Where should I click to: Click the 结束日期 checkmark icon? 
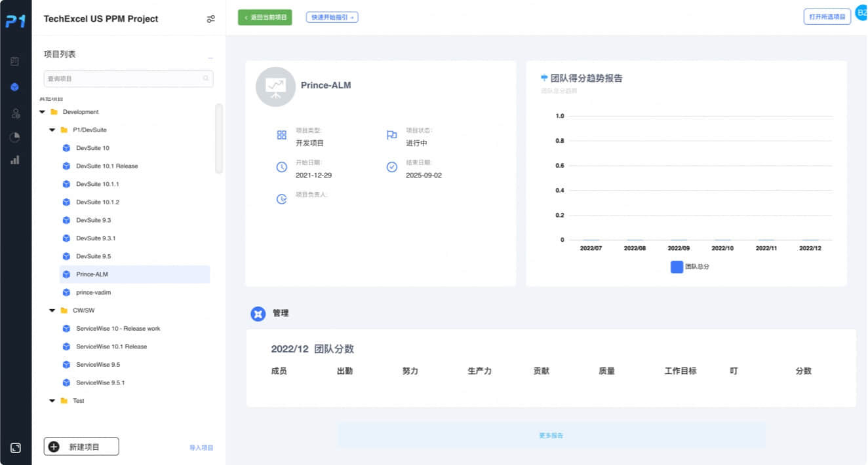pos(392,167)
